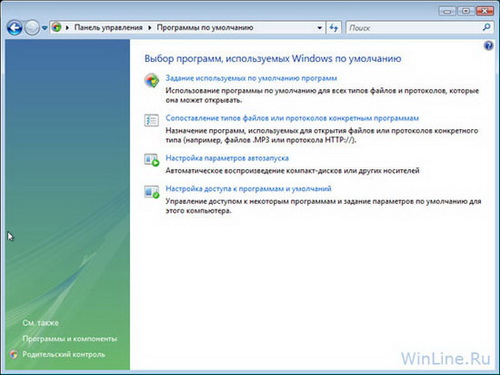Expand the chevron before Панель управления
The height and width of the screenshot is (375, 500).
click(67, 28)
